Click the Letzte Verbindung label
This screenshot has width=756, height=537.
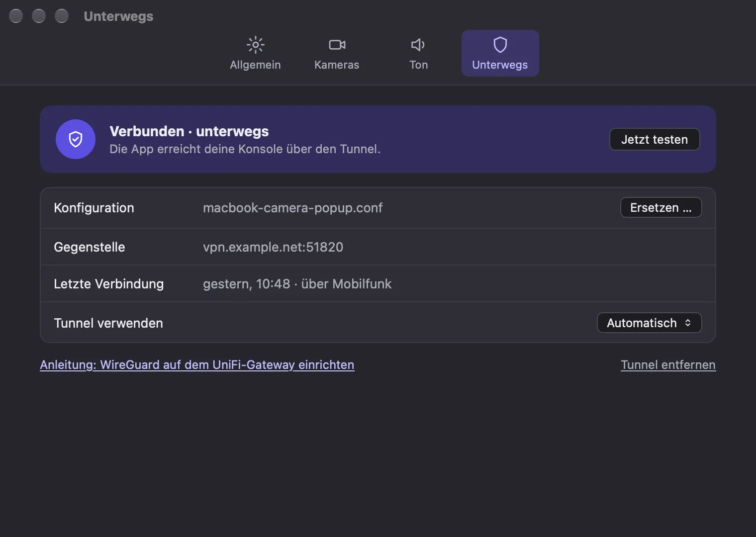(108, 284)
